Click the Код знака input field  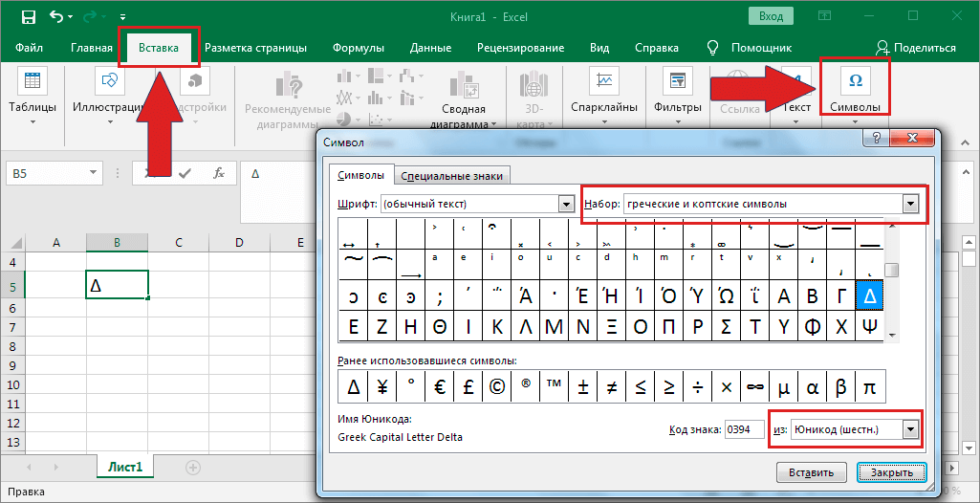click(x=744, y=430)
